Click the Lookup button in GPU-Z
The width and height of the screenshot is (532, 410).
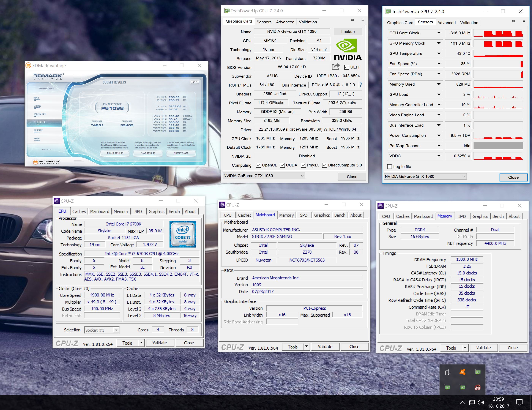coord(348,32)
